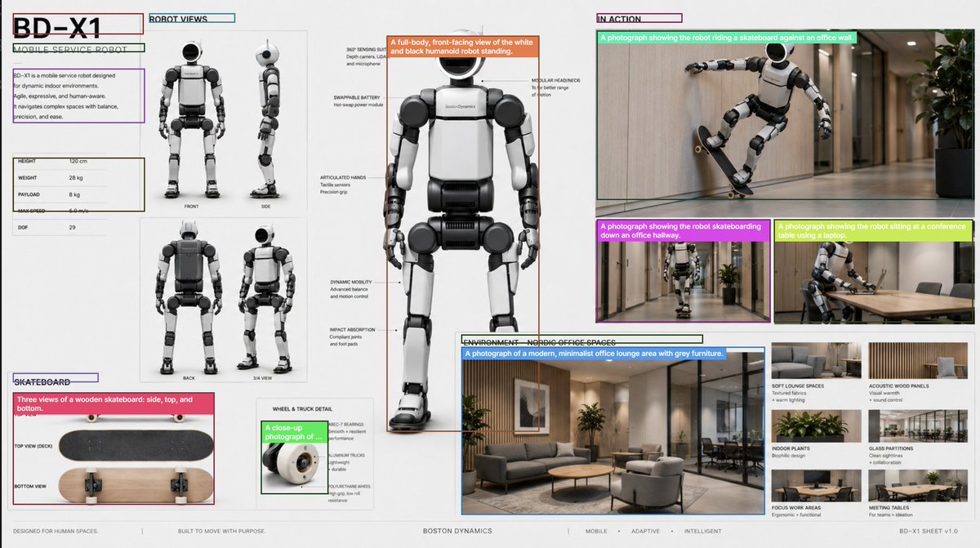Click the 'GLASS PARTITIONS' caption text

[891, 448]
